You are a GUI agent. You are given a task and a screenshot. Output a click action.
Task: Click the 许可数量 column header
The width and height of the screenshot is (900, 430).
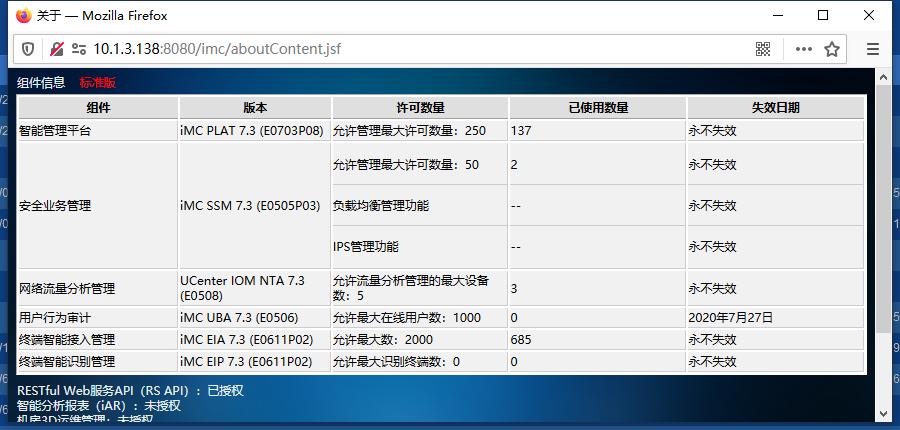(420, 107)
